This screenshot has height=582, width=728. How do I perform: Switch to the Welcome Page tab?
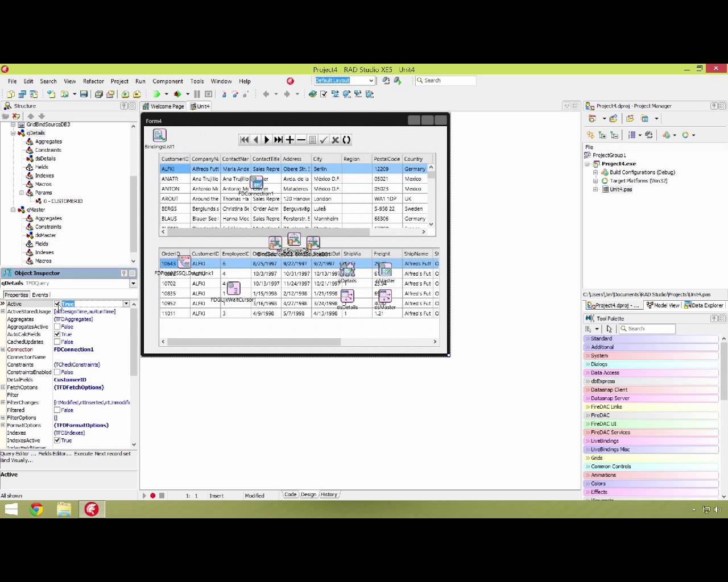(163, 106)
